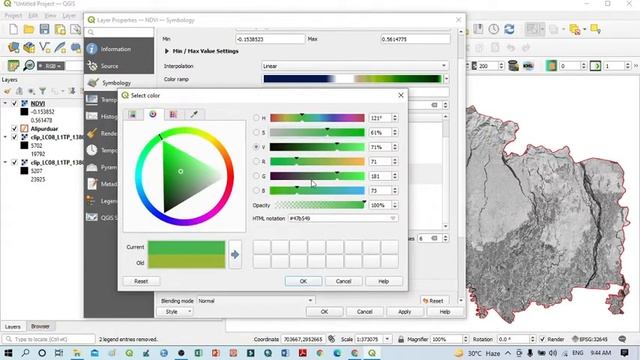640x360 pixels.
Task: Click OK in the Select color dialog
Action: click(x=303, y=281)
